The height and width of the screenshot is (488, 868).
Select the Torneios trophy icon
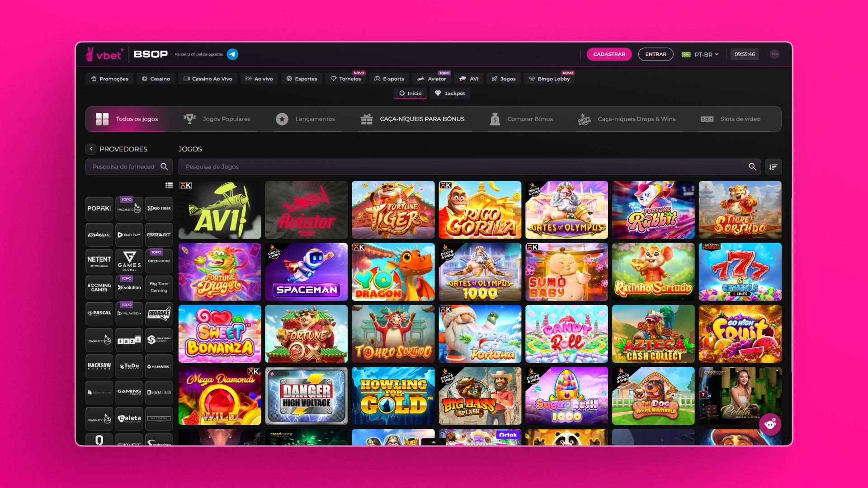333,79
